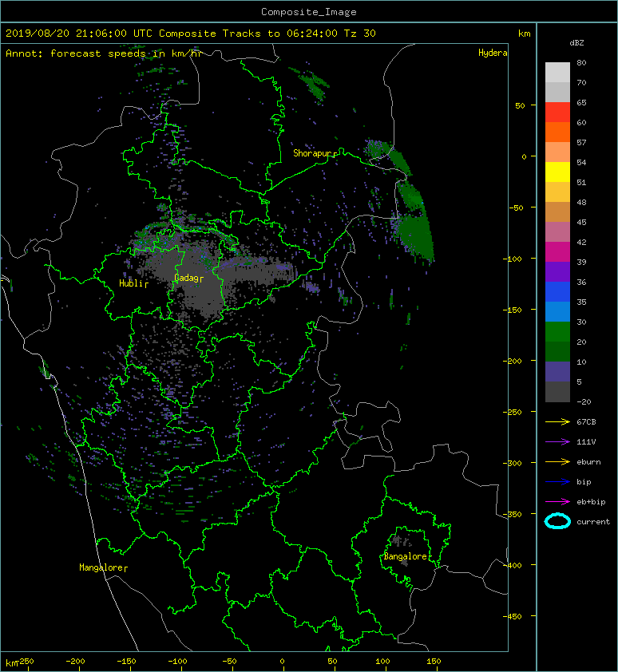Click the dark grey swatch above -20
Viewport: 618px width, 672px height.
pyautogui.click(x=557, y=392)
